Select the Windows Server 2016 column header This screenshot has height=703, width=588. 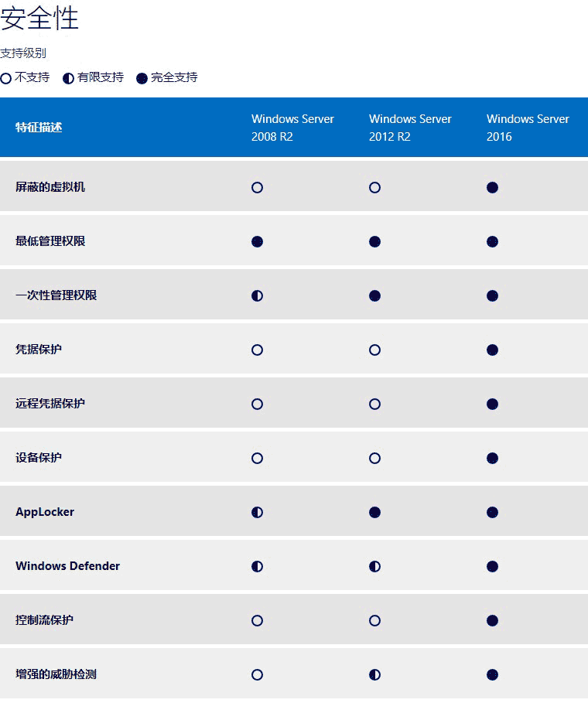point(528,128)
